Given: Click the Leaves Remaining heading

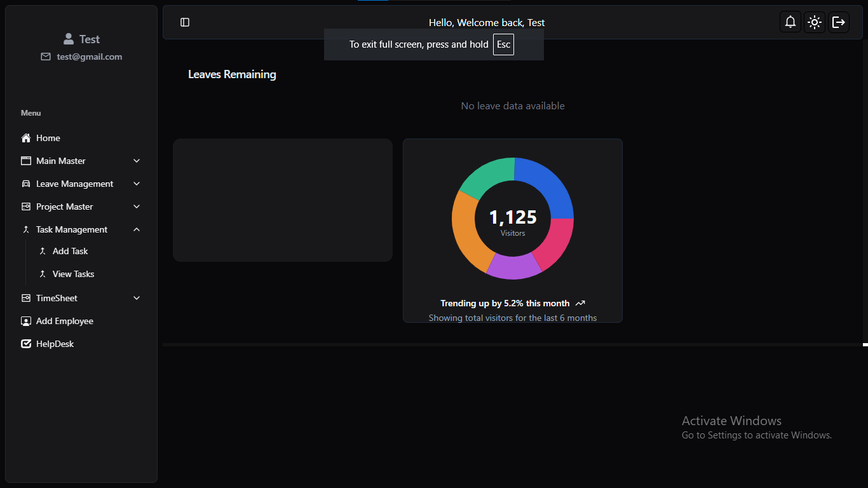Looking at the screenshot, I should [232, 74].
